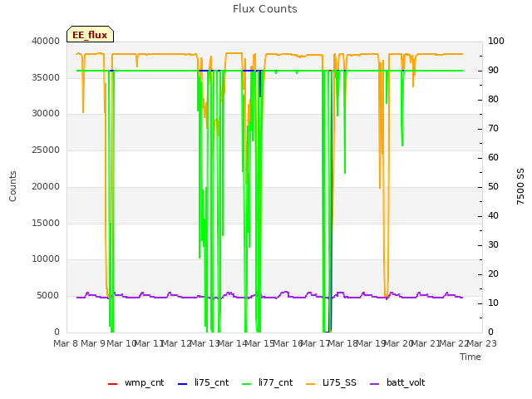The image size is (532, 399).
Task: Click the 15000 y-axis tick label
Action: 46,223
